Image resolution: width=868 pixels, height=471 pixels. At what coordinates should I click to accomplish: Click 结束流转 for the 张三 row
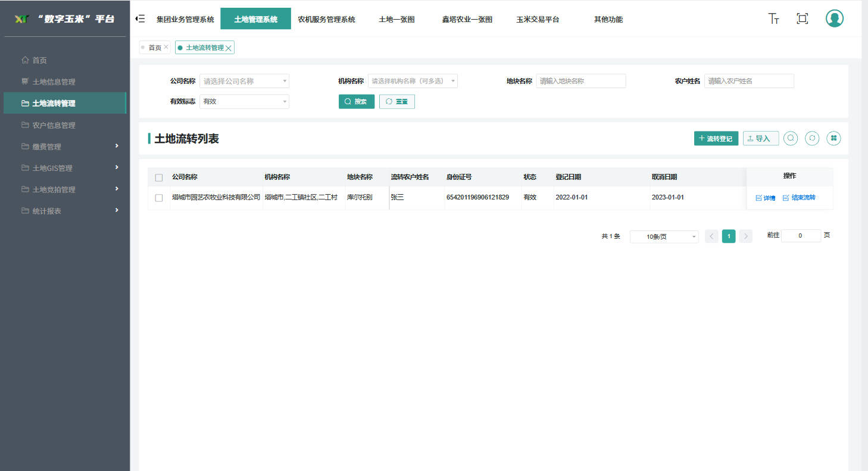pyautogui.click(x=799, y=198)
